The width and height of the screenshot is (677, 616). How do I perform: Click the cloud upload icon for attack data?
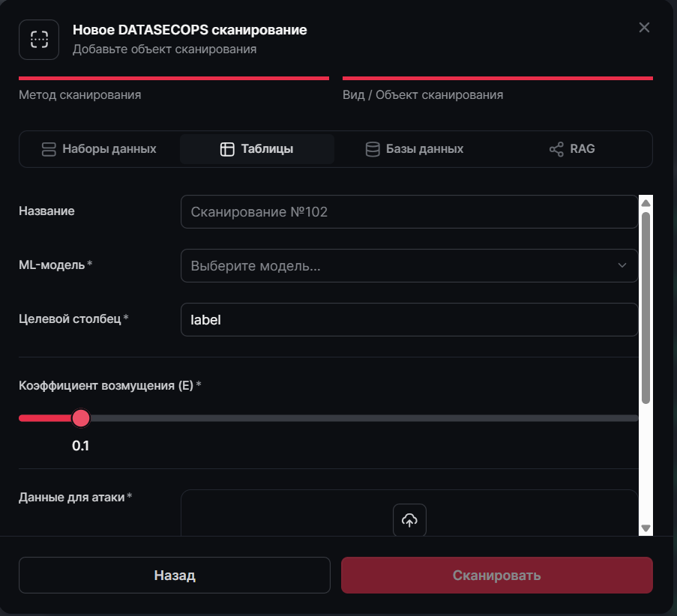pyautogui.click(x=409, y=520)
